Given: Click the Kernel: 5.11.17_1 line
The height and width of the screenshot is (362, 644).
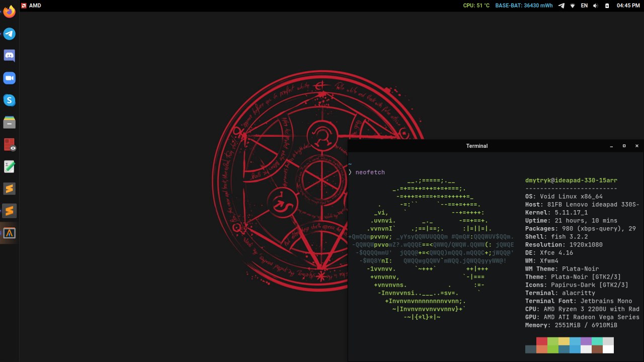Looking at the screenshot, I should [x=556, y=213].
